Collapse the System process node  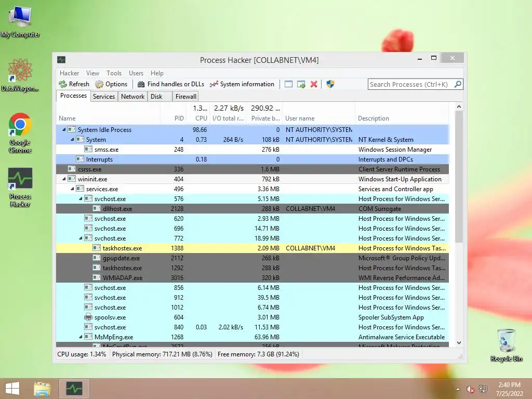coord(72,139)
